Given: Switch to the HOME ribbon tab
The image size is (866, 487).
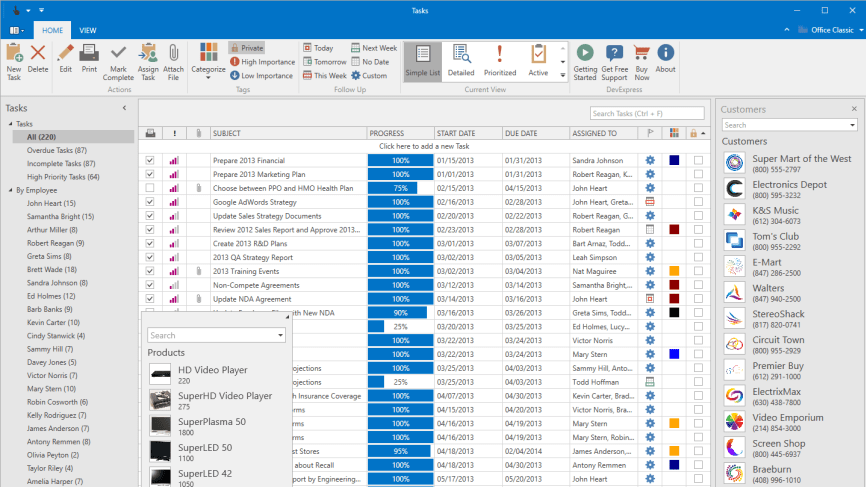Looking at the screenshot, I should pos(52,30).
